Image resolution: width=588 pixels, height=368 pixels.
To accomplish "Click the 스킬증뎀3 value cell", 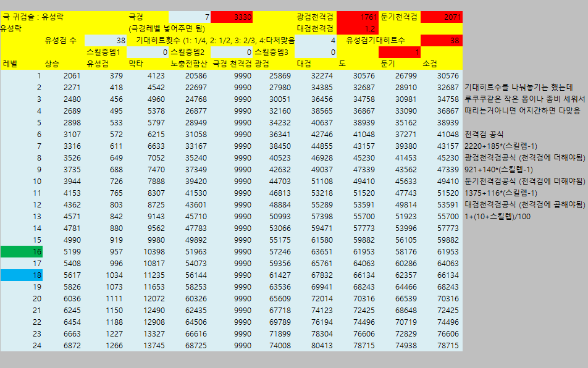I will click(x=316, y=52).
